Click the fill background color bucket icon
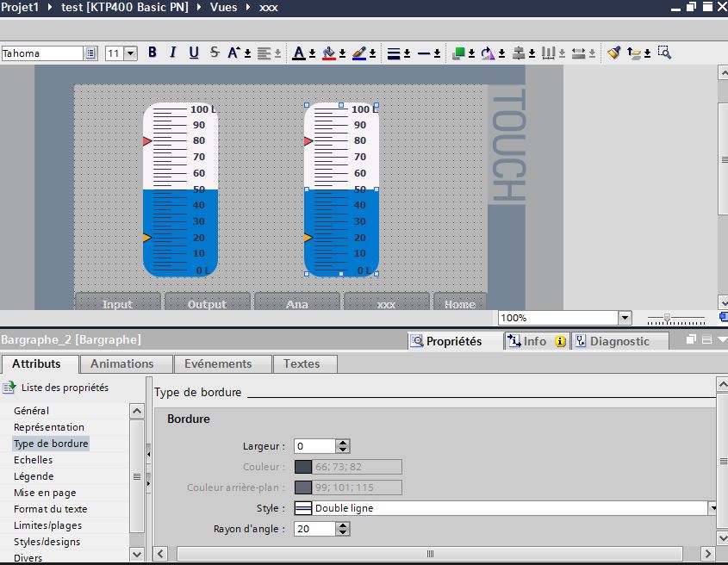 [x=328, y=53]
